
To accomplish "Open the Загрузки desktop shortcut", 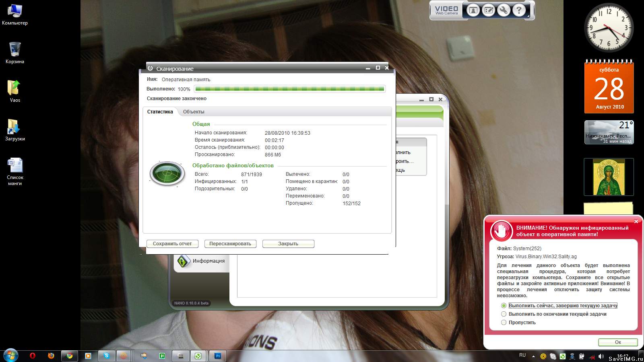I will (15, 130).
